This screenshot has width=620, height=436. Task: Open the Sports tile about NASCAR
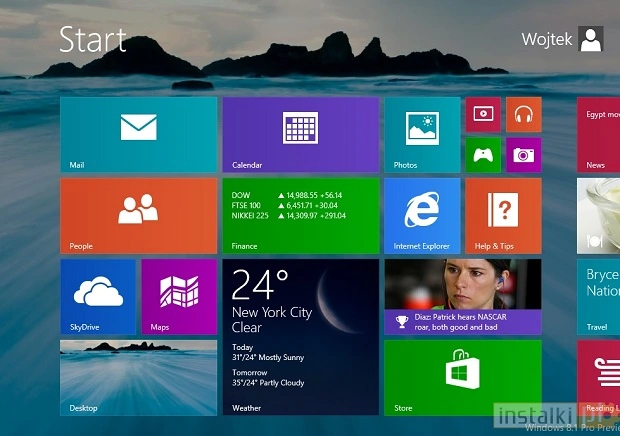click(463, 297)
